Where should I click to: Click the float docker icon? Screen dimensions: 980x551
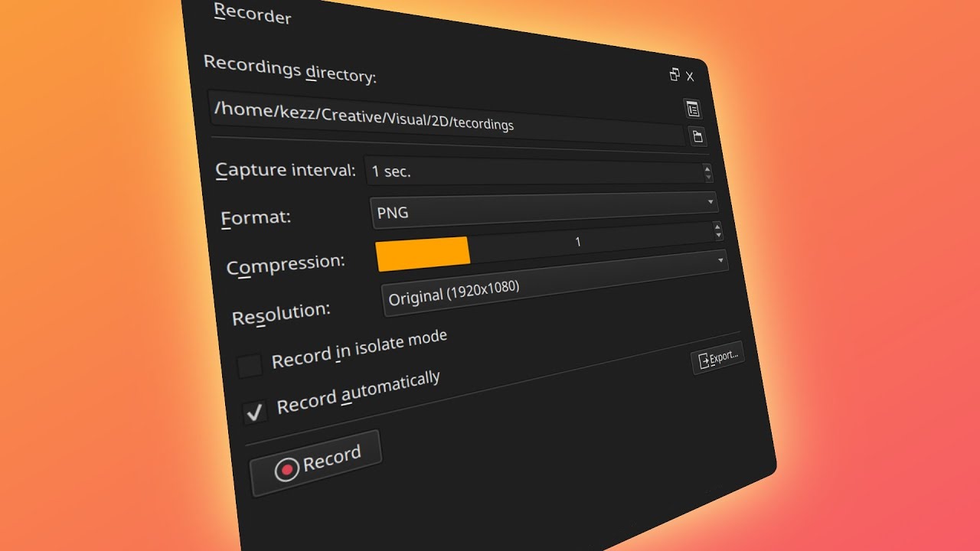click(x=675, y=74)
